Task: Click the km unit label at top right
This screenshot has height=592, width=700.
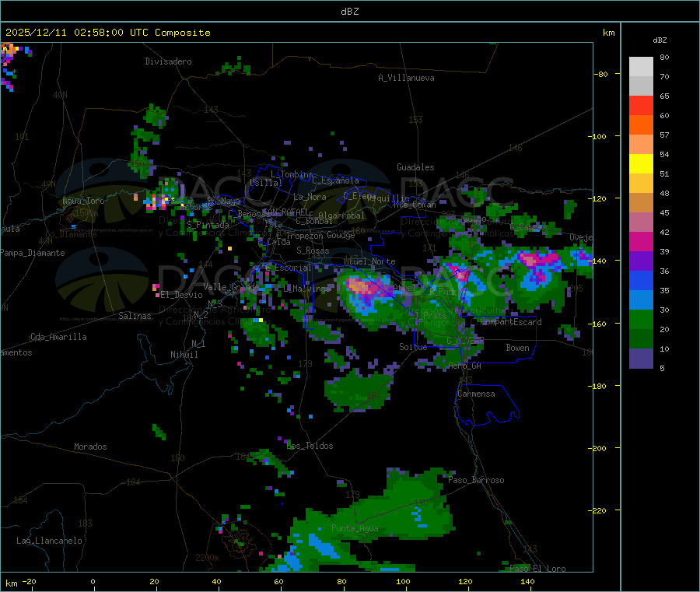Action: tap(608, 33)
